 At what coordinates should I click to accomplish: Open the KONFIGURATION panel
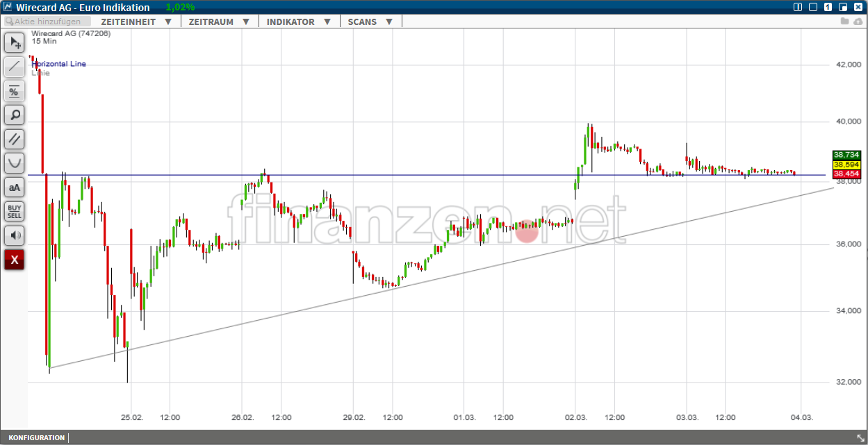pos(36,437)
